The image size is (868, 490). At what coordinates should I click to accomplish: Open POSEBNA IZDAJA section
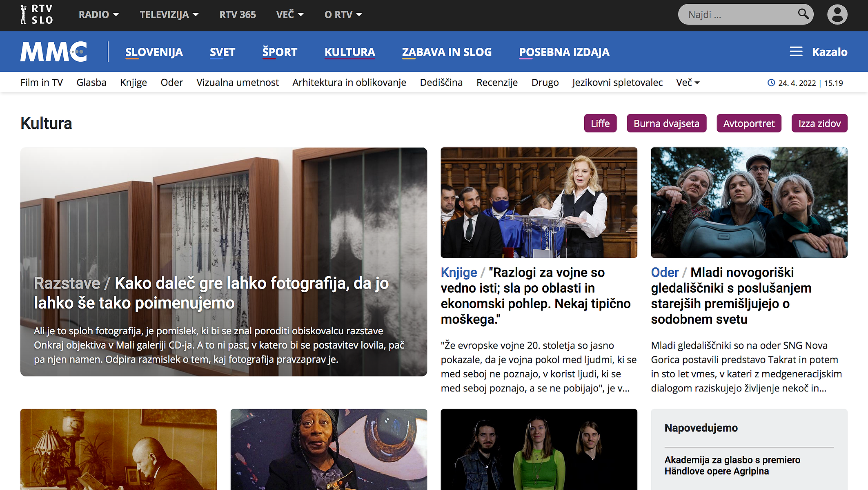point(564,52)
